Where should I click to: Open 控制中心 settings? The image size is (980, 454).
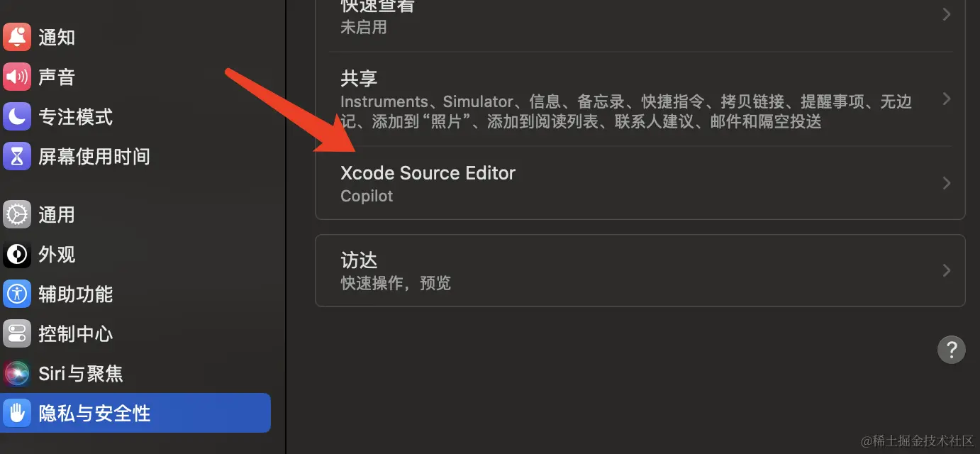pos(135,333)
